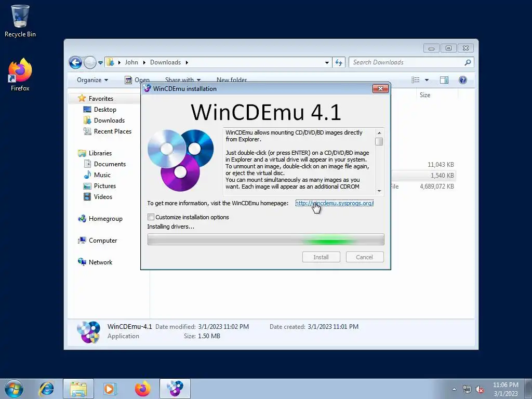Click the installation progress bar

(265, 239)
